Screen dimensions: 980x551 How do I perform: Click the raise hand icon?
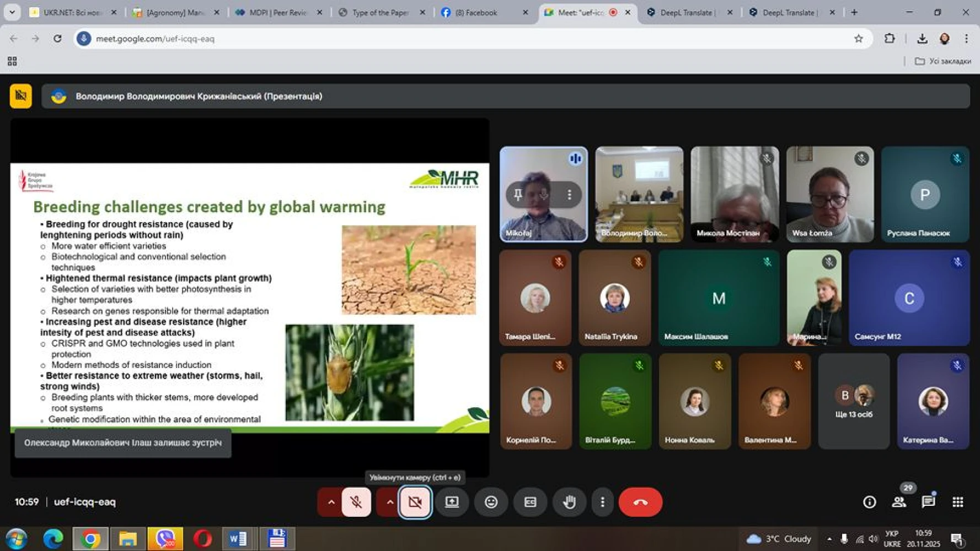[569, 502]
